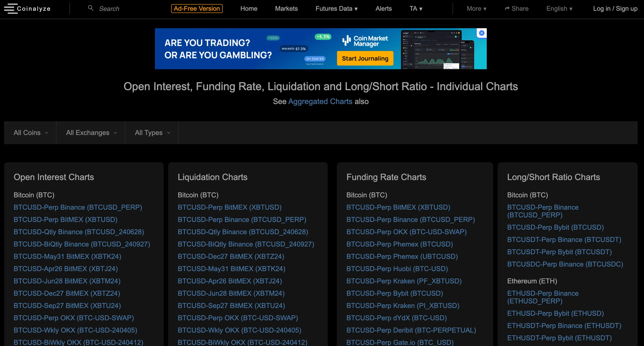Open ETHUSD-Perp Binance long/short ratio chart
The height and width of the screenshot is (346, 644).
tap(543, 297)
